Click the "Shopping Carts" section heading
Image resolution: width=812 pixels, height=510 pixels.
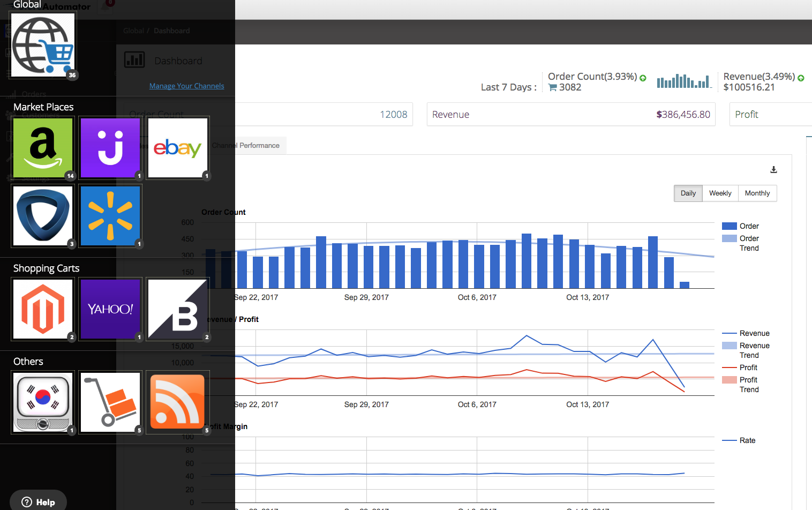(46, 268)
